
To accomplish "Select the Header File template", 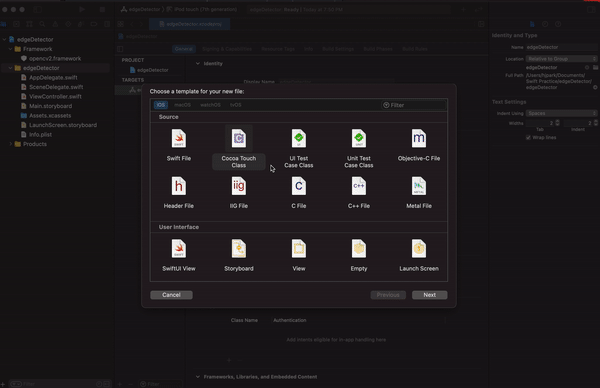I will click(179, 193).
